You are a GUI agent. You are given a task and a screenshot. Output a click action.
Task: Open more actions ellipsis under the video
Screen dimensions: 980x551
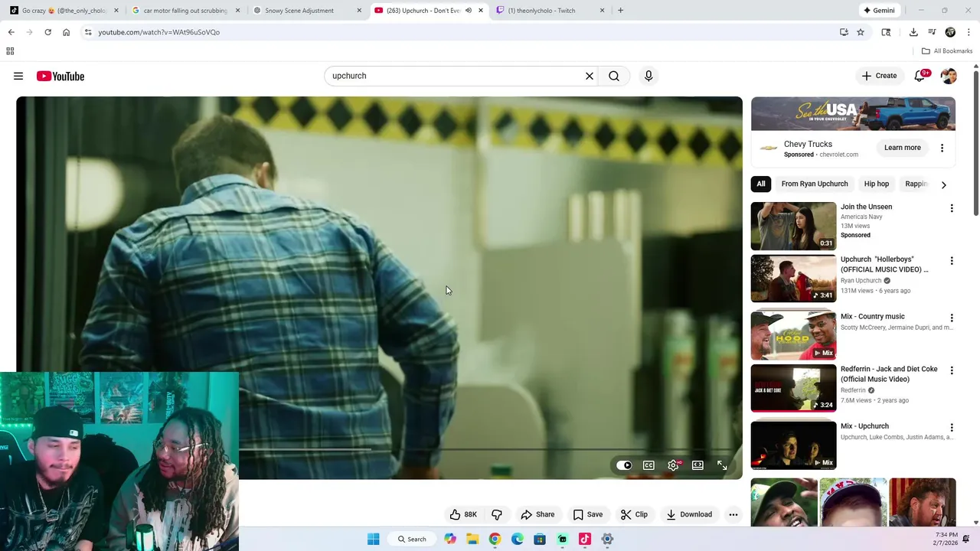pyautogui.click(x=733, y=514)
